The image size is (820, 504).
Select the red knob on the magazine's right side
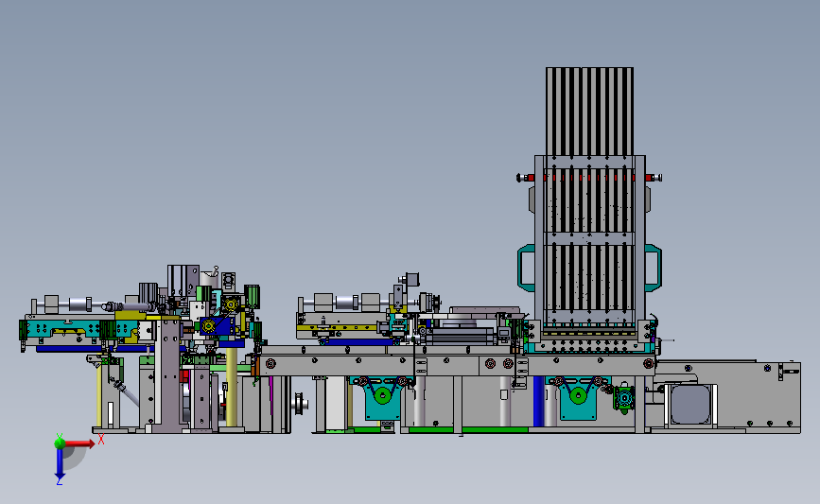tap(654, 178)
